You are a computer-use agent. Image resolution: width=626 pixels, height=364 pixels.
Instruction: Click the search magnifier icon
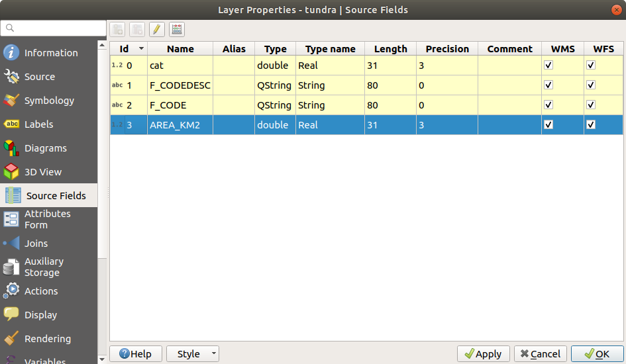10,28
